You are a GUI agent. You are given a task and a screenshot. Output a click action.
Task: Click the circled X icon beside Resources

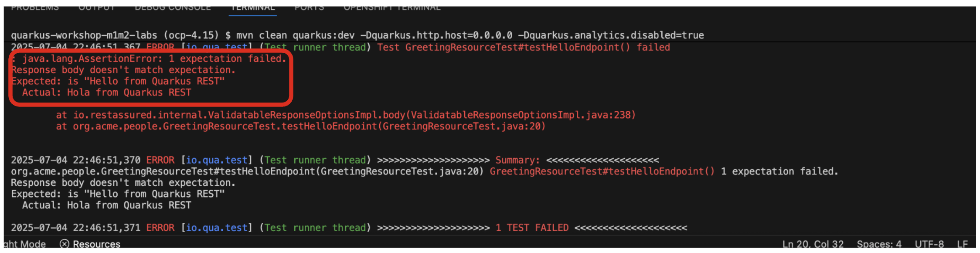[65, 244]
